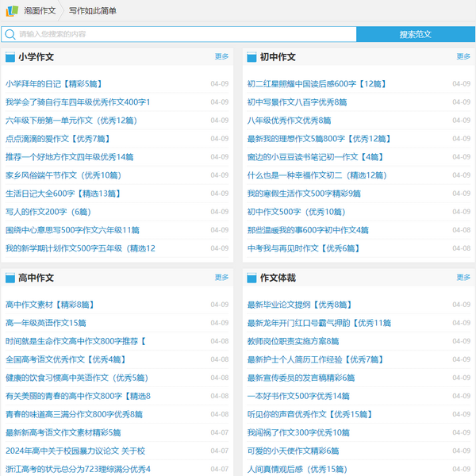Open 小学拜年的日记【精彩5篇】 article
Viewport: 476px width, 476px height.
pyautogui.click(x=53, y=83)
